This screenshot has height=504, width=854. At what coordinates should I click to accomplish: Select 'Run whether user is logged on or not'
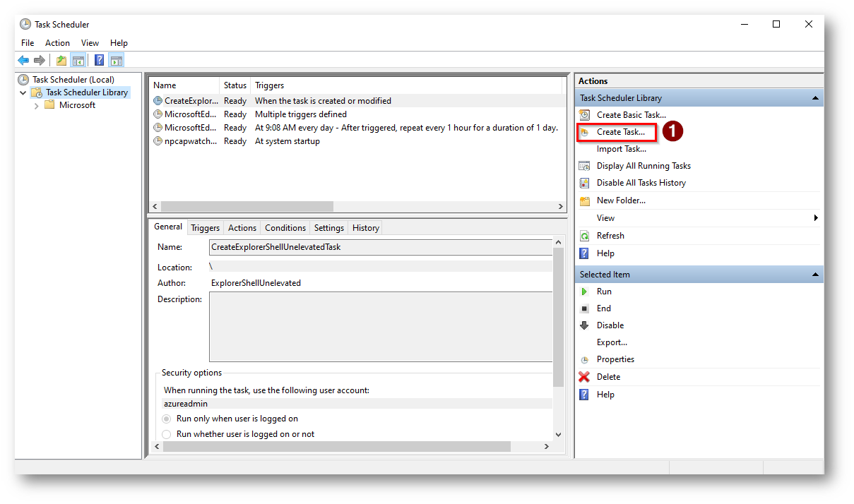(167, 434)
